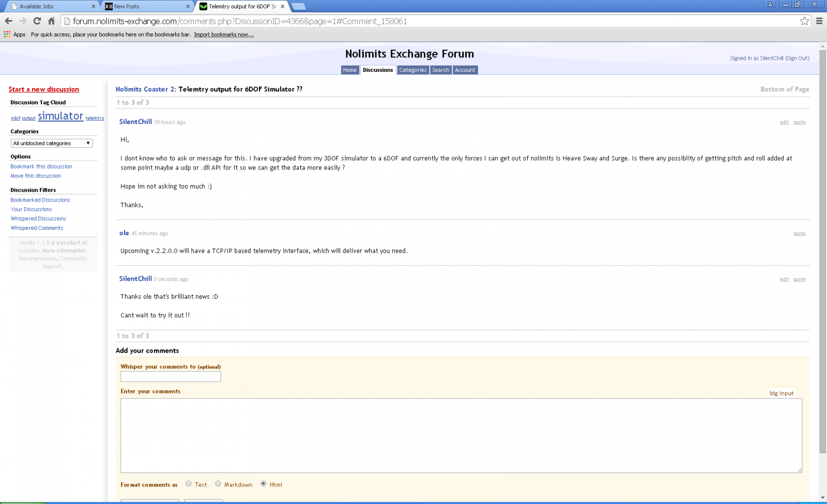Switch to the Available Jobs tab
The image size is (827, 504).
click(51, 6)
